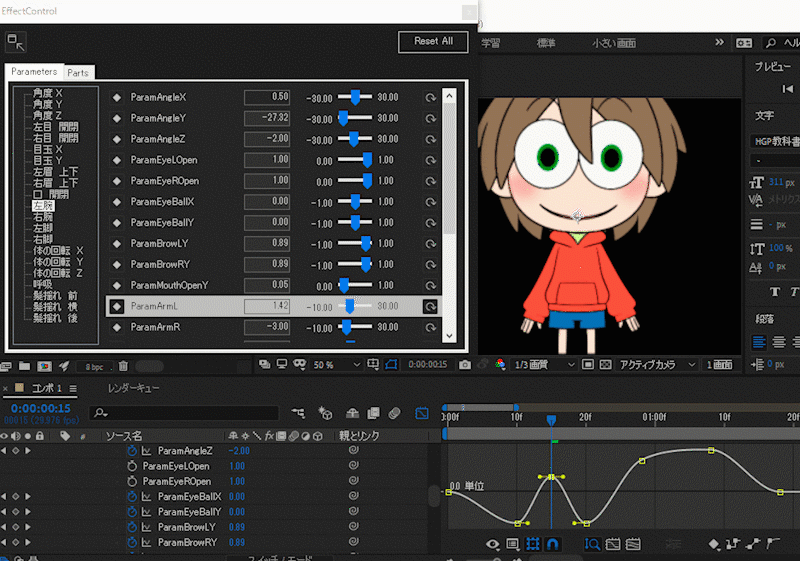The height and width of the screenshot is (561, 800).
Task: Toggle mask and shape path visibility
Action: [x=391, y=364]
